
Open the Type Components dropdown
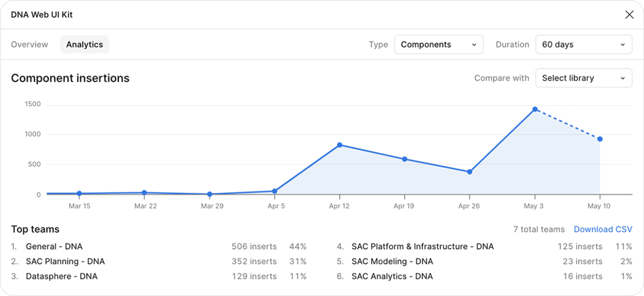(x=439, y=44)
